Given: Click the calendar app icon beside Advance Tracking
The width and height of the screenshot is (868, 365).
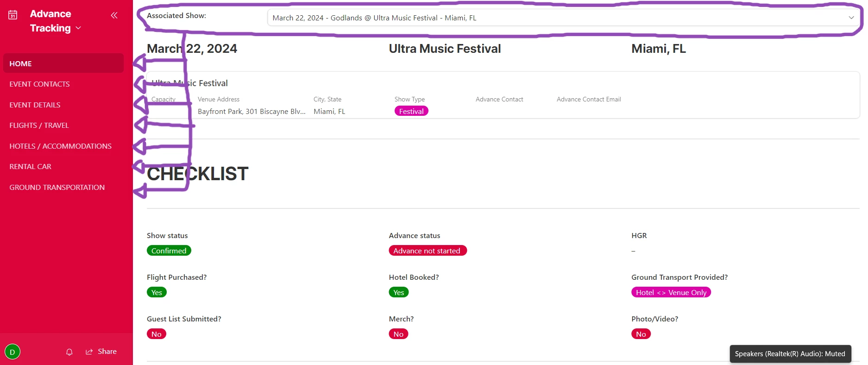Looking at the screenshot, I should [x=13, y=15].
